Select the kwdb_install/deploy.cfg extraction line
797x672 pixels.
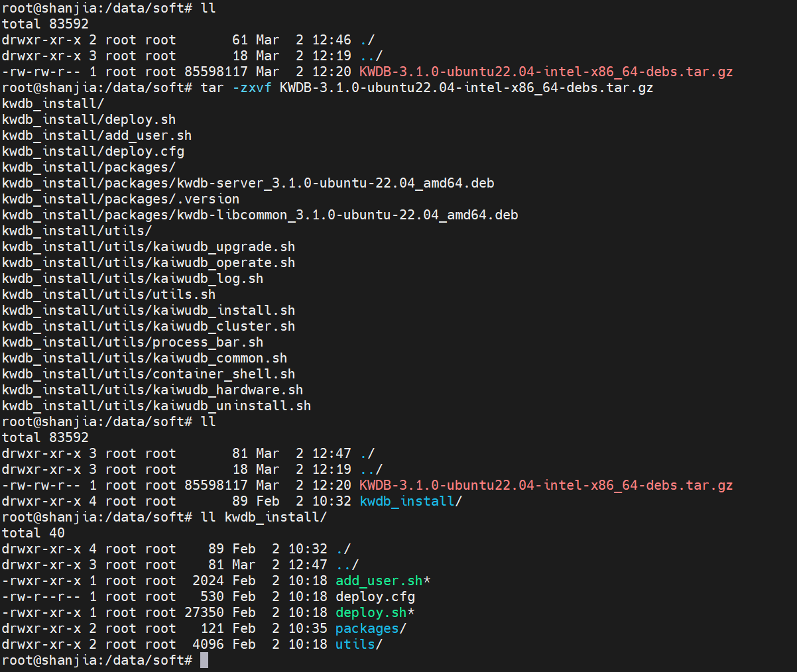(x=93, y=151)
